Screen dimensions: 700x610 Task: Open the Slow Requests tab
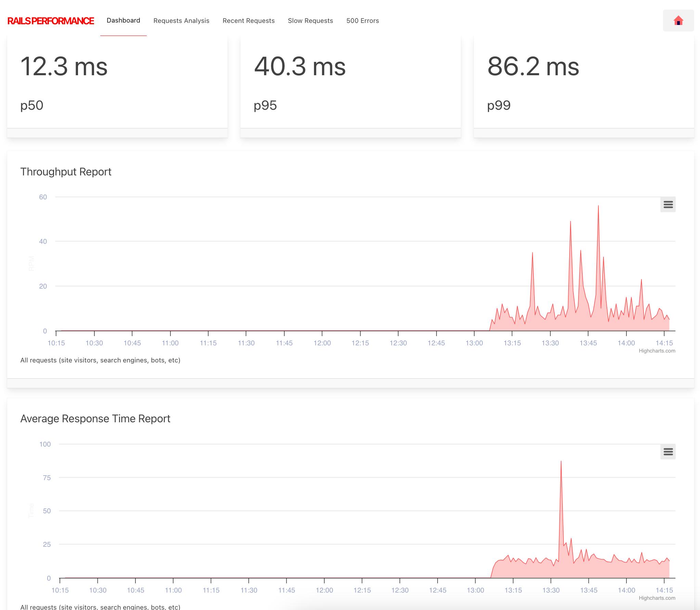pos(310,21)
